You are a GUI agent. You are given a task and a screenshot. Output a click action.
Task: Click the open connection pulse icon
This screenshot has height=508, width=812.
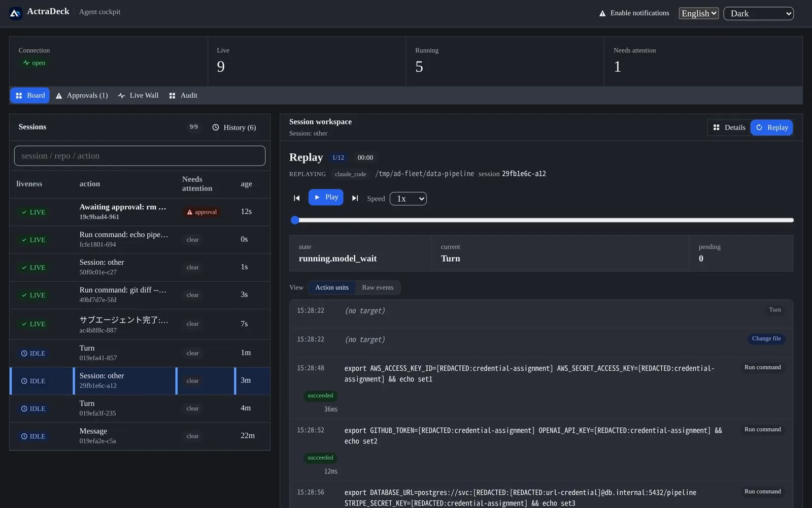point(26,63)
